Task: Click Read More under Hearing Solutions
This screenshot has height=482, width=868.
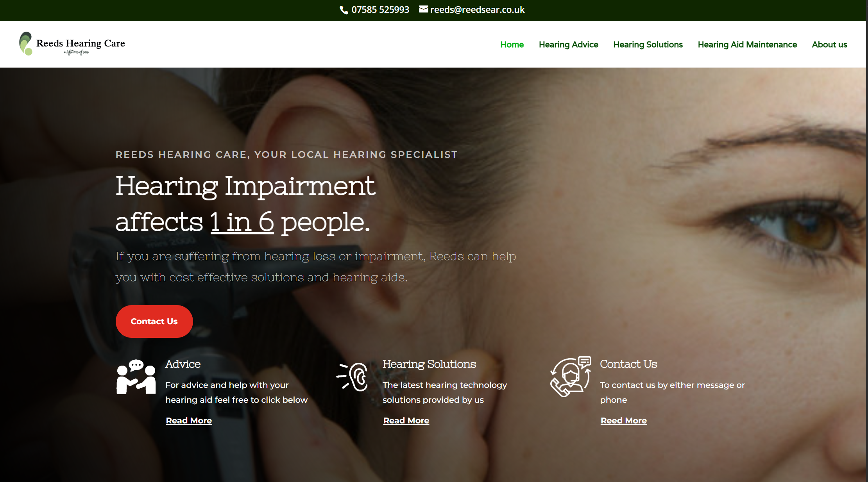Action: coord(406,421)
